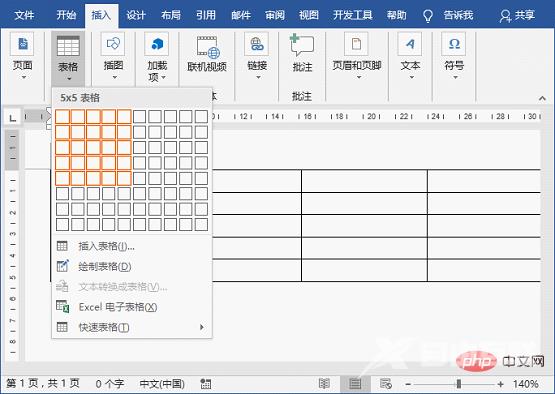555x394 pixels.
Task: Click 第1页，共1页 page indicator
Action: click(x=43, y=384)
